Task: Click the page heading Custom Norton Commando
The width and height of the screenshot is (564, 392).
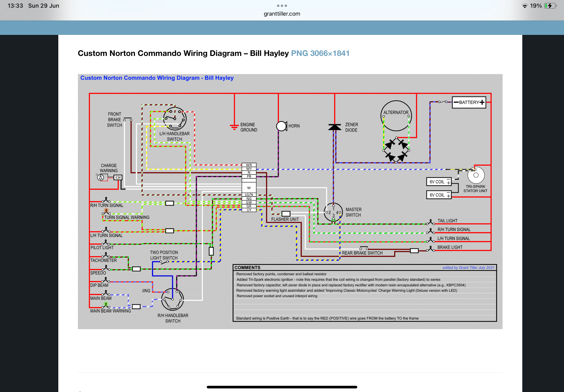Action: click(183, 53)
